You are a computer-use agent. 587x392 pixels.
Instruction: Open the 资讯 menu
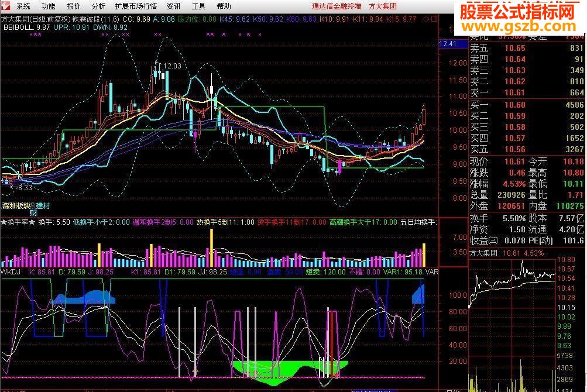pyautogui.click(x=173, y=6)
